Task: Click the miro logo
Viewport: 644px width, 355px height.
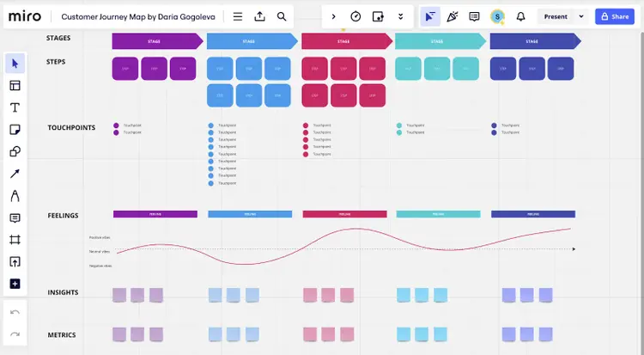Action: click(25, 16)
